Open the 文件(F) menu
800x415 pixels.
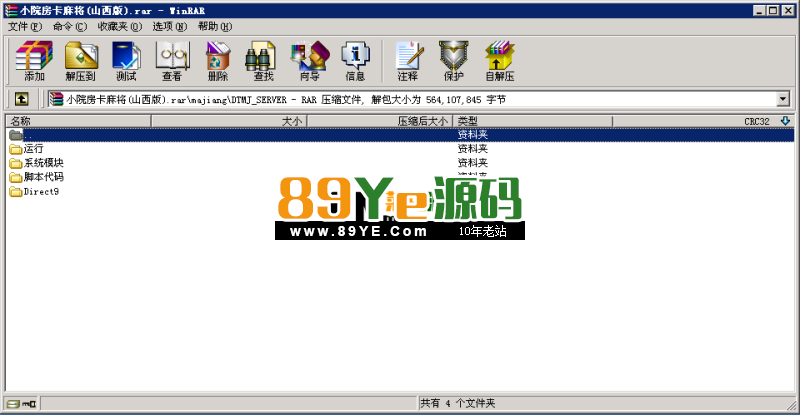coord(24,27)
